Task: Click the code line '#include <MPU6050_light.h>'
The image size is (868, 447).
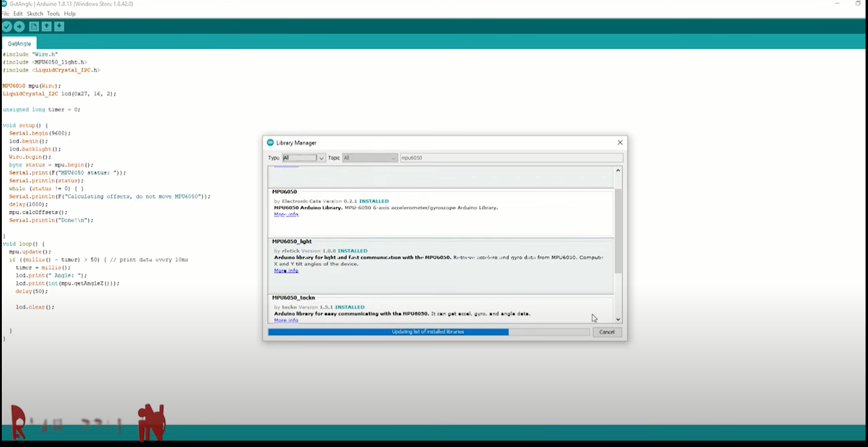Action: (x=45, y=62)
